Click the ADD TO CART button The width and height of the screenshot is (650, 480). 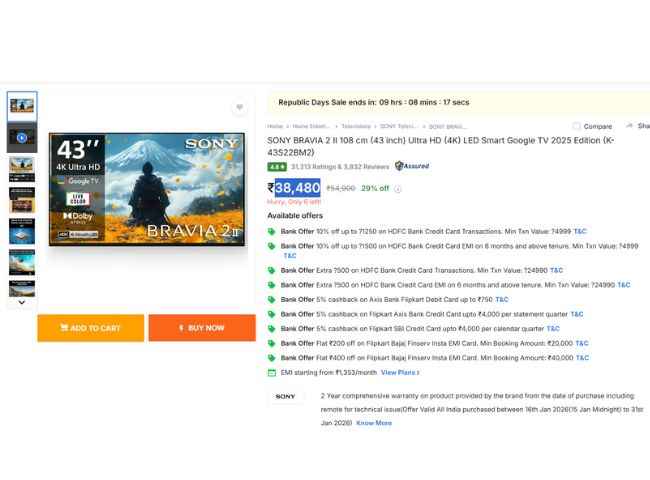[x=91, y=328]
